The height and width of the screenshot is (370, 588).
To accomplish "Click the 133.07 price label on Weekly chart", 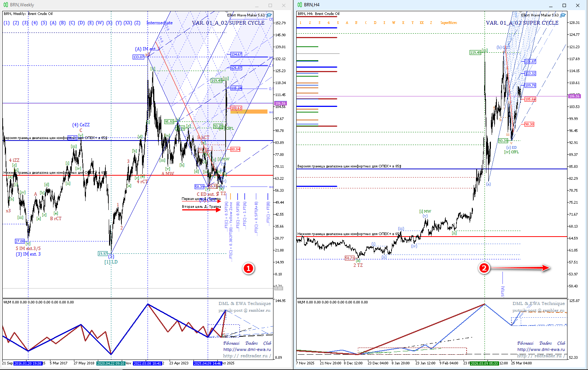I will coord(138,57).
